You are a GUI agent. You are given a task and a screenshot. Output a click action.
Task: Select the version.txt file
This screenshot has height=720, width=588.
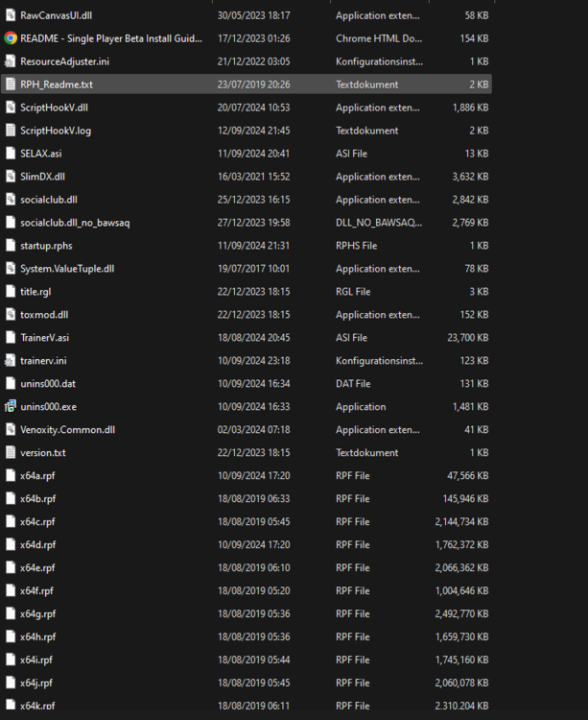42,453
